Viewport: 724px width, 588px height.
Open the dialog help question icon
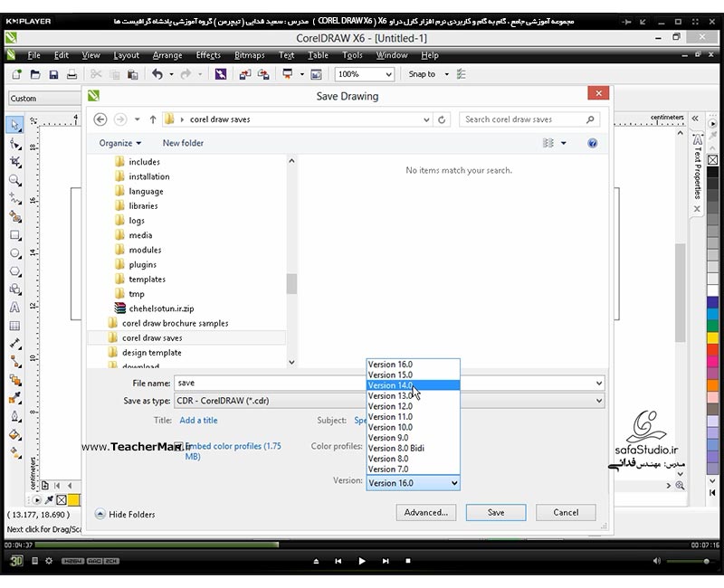click(593, 143)
